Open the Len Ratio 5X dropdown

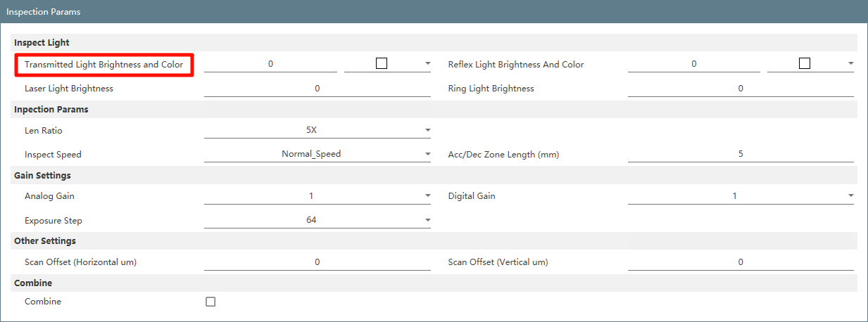click(x=317, y=130)
